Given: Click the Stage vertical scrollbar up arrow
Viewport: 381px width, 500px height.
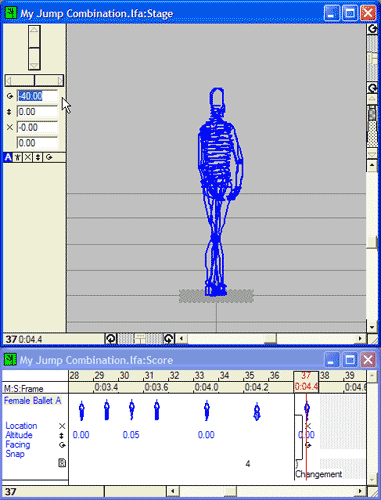Looking at the screenshot, I should click(x=372, y=165).
